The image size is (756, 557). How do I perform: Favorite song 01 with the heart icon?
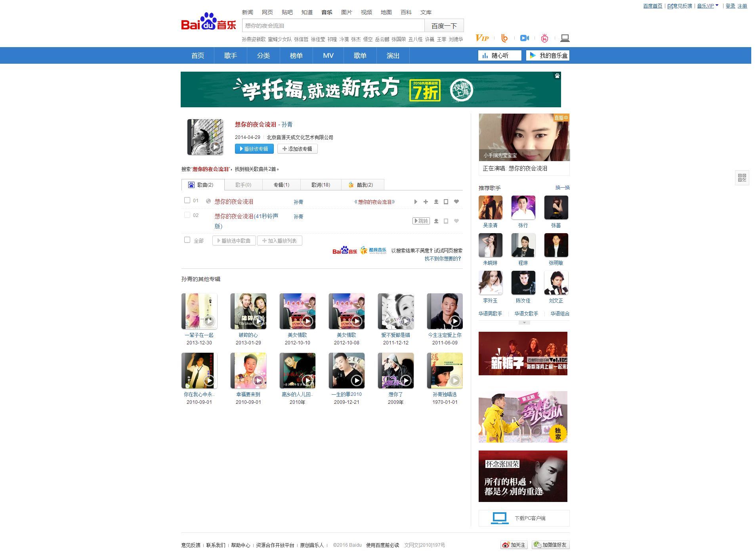(x=456, y=202)
